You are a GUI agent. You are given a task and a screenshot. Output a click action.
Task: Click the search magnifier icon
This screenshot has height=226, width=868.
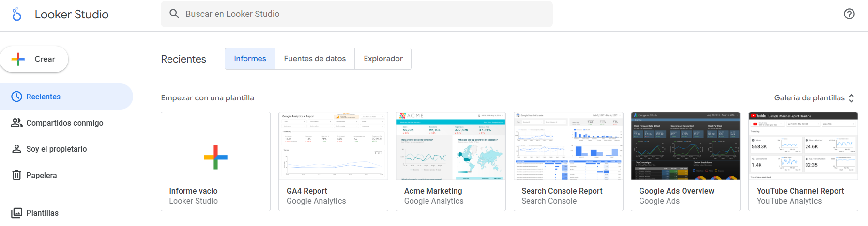point(174,14)
